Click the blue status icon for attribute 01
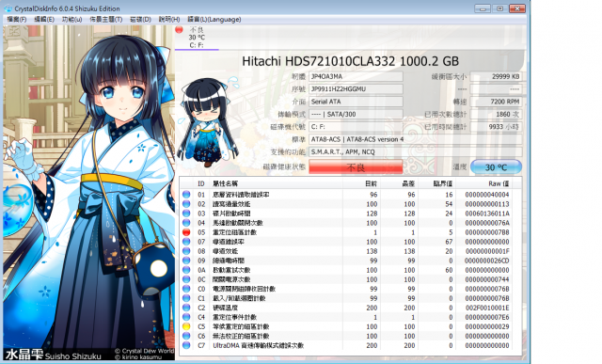This screenshot has height=364, width=602. pos(186,195)
